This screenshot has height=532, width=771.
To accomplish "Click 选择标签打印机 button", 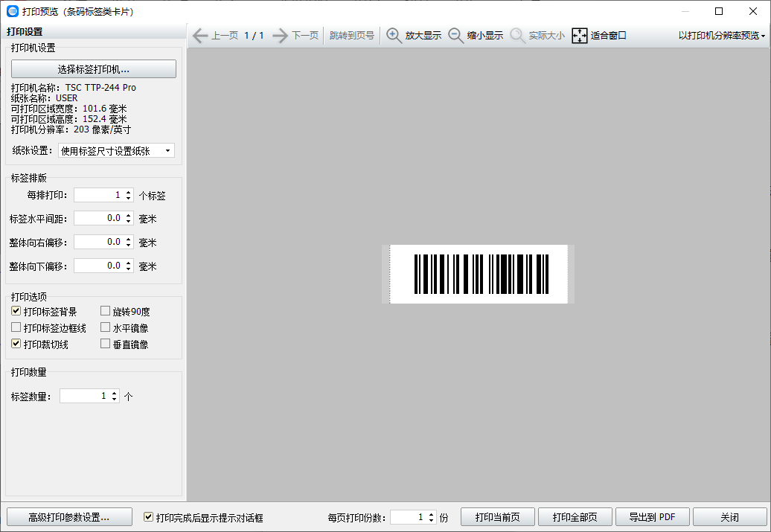I will click(94, 69).
